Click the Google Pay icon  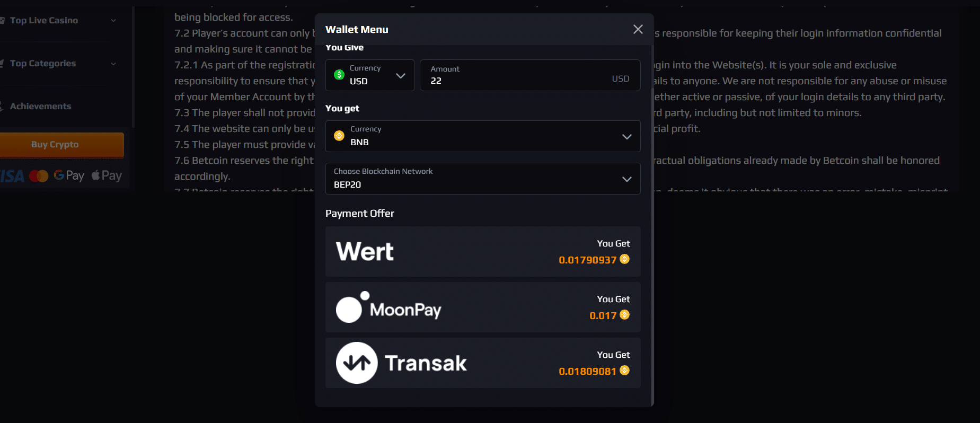[x=69, y=175]
